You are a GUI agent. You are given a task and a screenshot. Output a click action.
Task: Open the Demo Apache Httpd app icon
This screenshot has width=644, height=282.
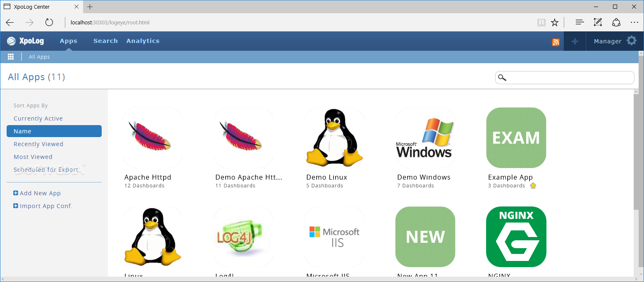point(243,138)
